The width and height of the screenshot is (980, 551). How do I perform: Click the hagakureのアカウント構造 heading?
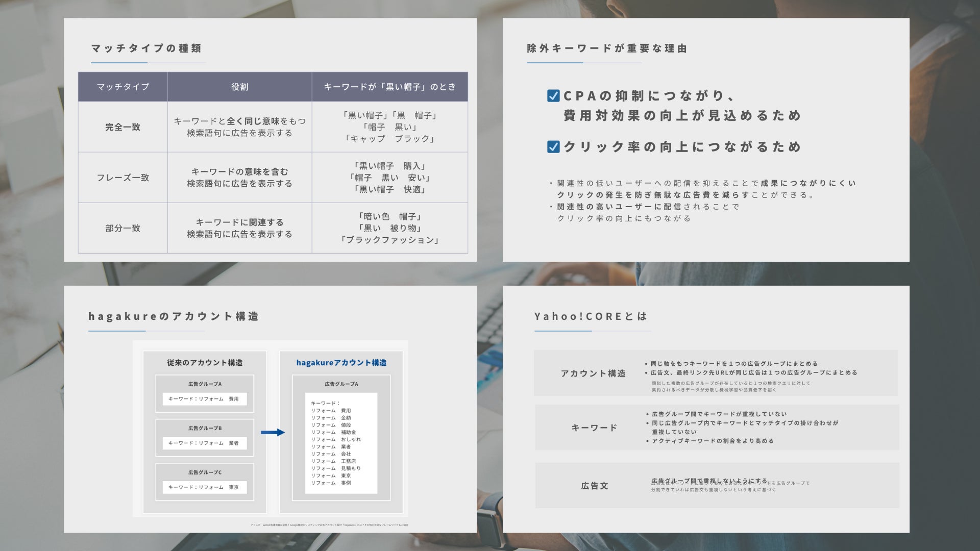tap(174, 316)
